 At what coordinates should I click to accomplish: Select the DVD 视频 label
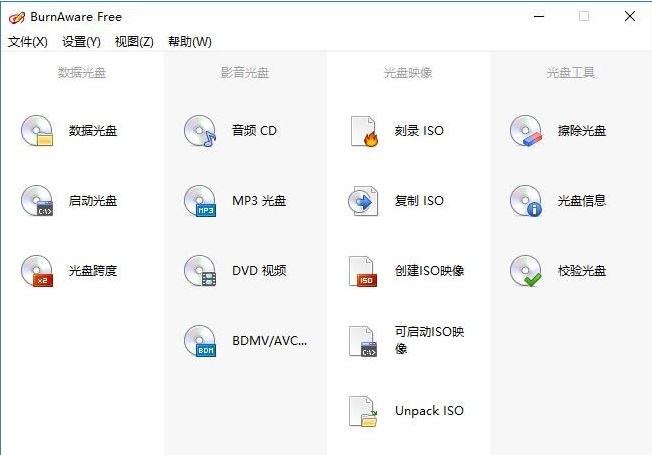259,271
